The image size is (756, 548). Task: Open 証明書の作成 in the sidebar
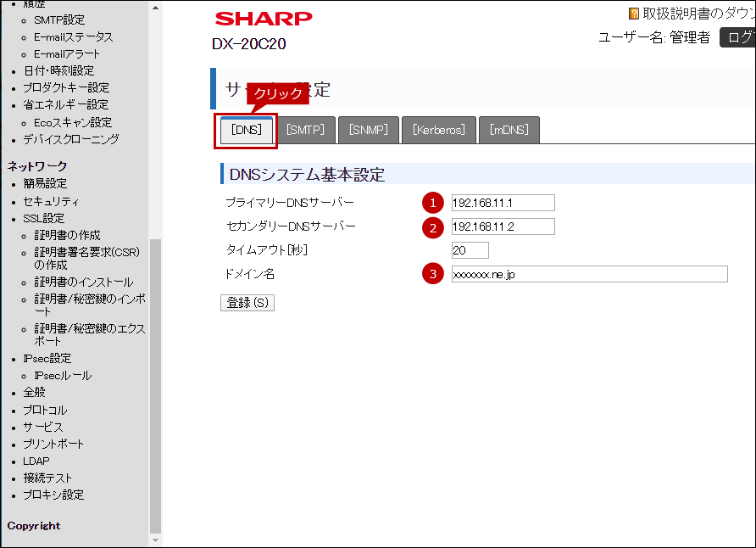pyautogui.click(x=67, y=236)
